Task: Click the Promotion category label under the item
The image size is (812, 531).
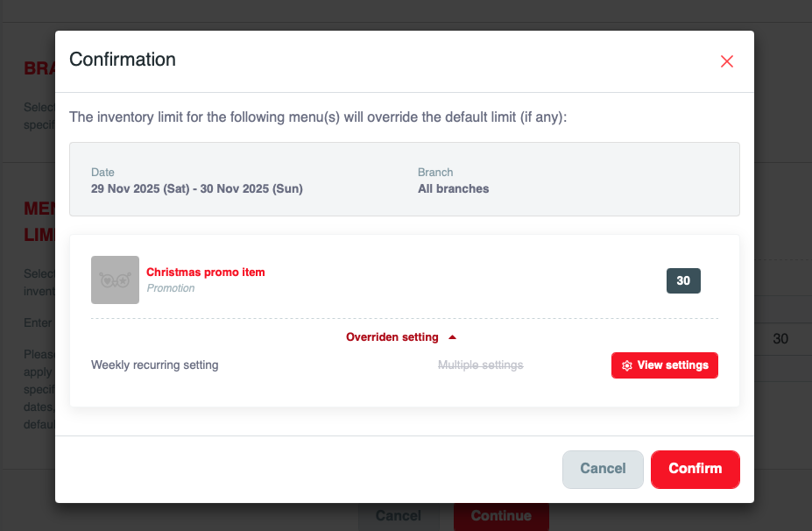Action: pos(171,288)
